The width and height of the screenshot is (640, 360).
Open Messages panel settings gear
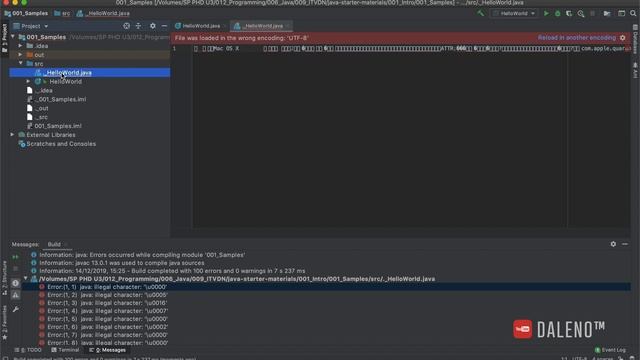[x=613, y=244]
